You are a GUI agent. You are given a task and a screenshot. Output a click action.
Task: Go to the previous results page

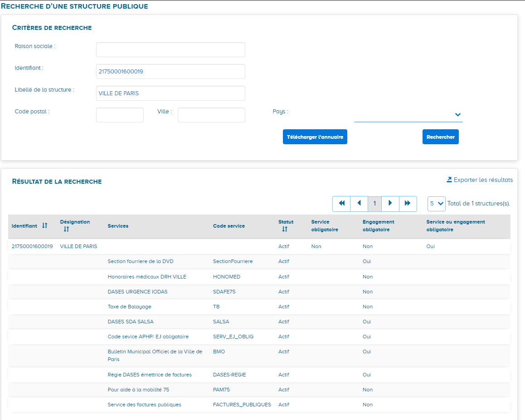click(x=359, y=203)
